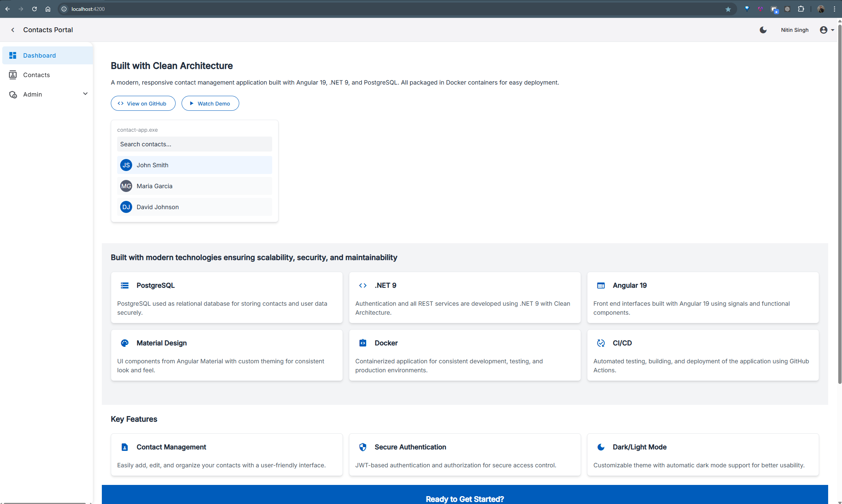Click the Built with Clean Architecture heading
Viewport: 842px width, 504px height.
(x=171, y=66)
